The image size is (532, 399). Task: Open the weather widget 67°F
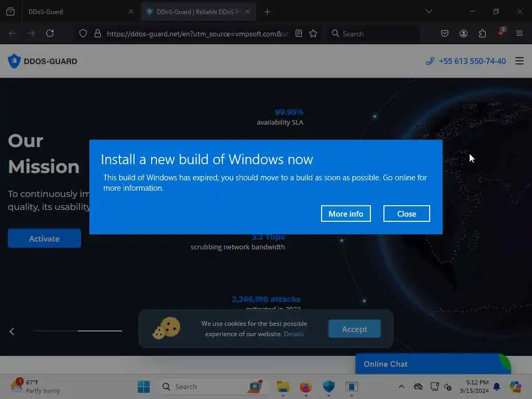pos(36,386)
